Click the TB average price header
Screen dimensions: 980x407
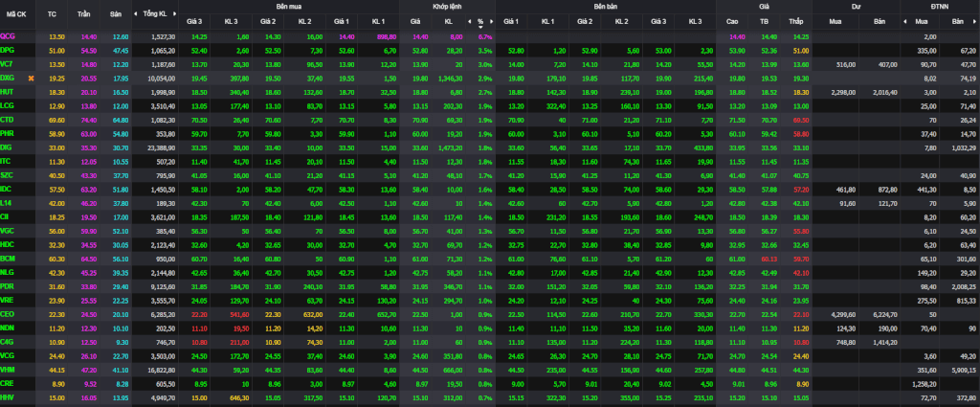pyautogui.click(x=764, y=21)
